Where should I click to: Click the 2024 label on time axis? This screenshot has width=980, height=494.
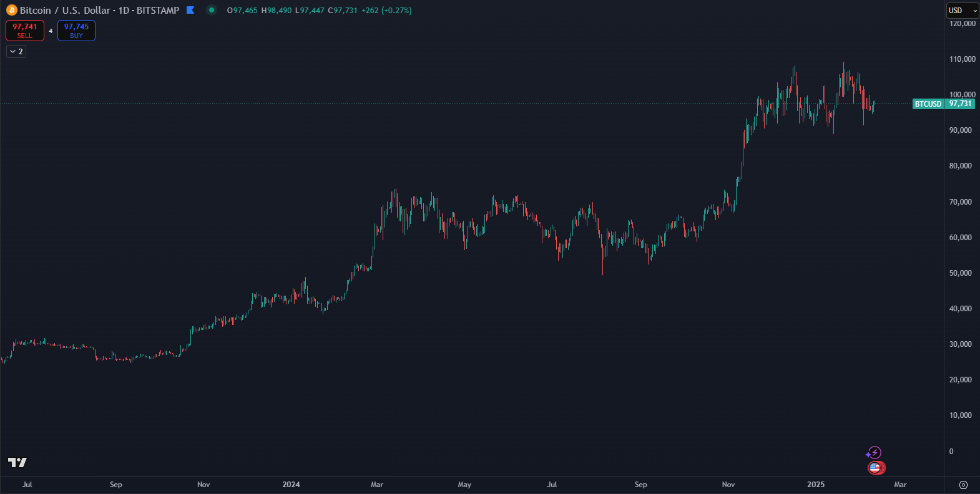click(291, 485)
